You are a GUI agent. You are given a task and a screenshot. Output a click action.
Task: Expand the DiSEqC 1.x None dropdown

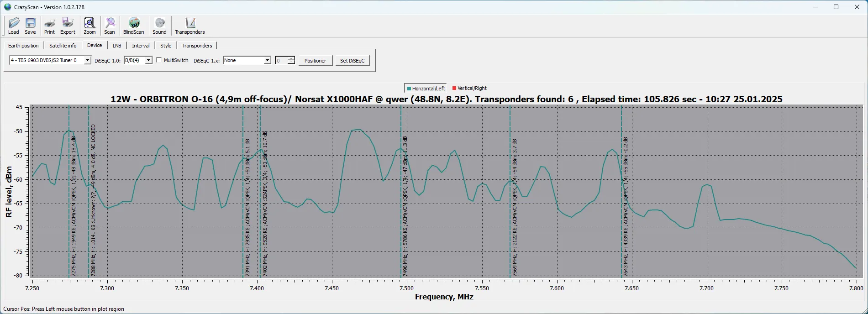(267, 61)
